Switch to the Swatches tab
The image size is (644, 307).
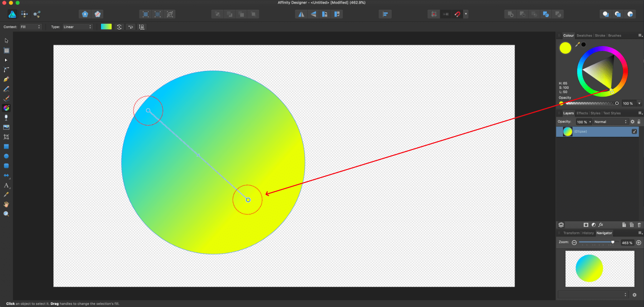(x=584, y=36)
